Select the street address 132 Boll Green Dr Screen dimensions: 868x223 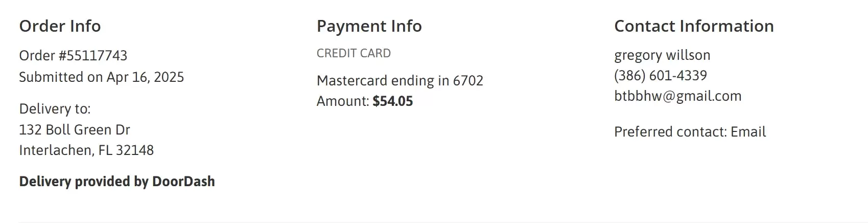click(x=75, y=130)
